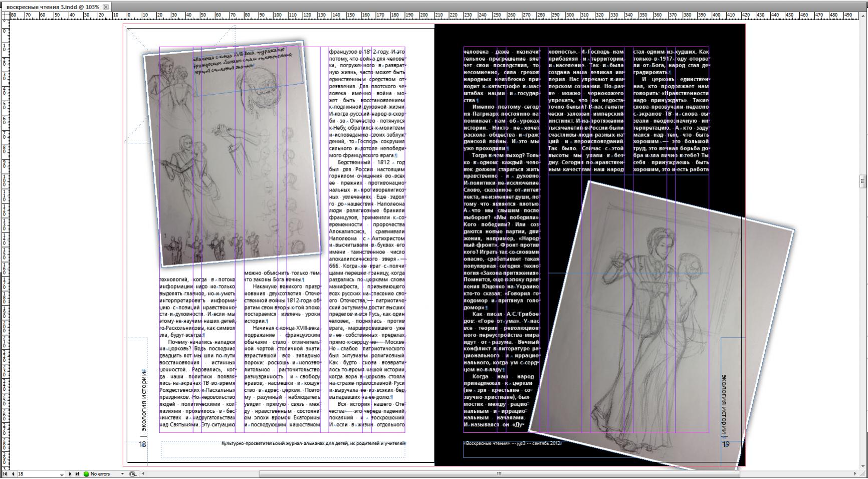Go to next page arrow
The width and height of the screenshot is (868, 479).
(x=70, y=473)
